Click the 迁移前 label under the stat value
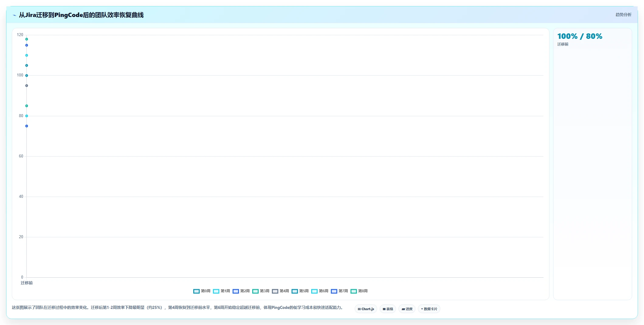The width and height of the screenshot is (644, 325). 563,44
